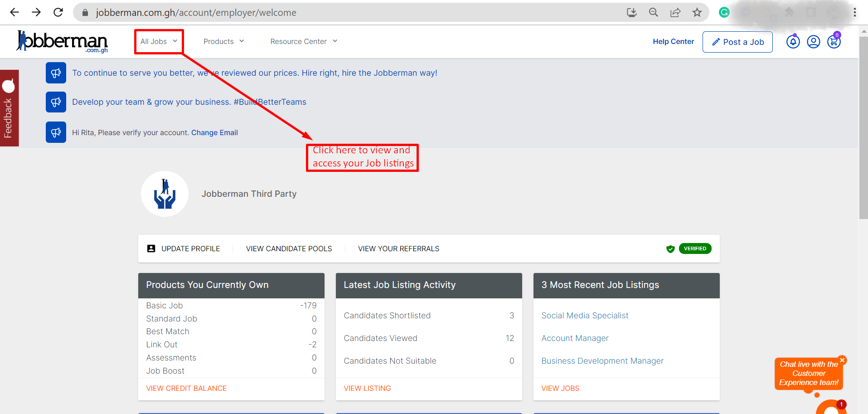This screenshot has height=414, width=868.
Task: Click the VERIFIED badge
Action: coord(695,248)
